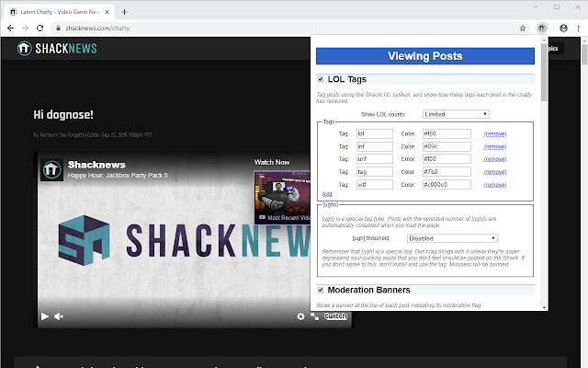The height and width of the screenshot is (368, 588).
Task: Click the Shacknews channel name in player
Action: pyautogui.click(x=96, y=165)
